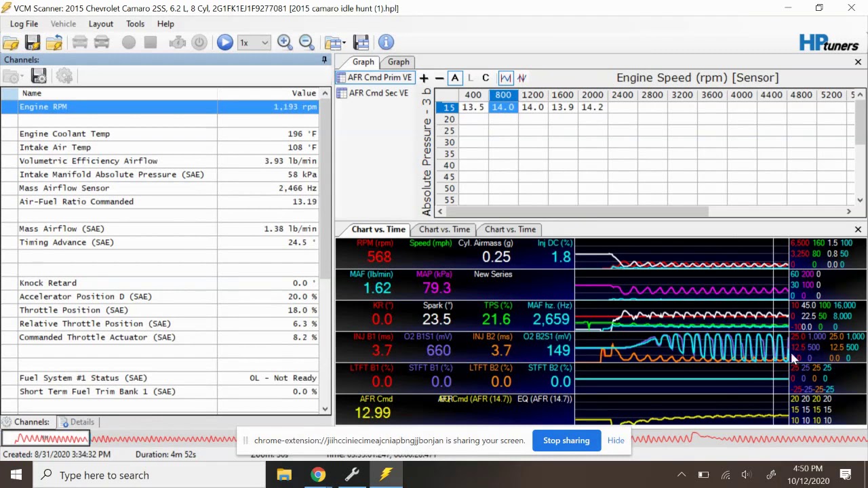Open the Help menu

pyautogui.click(x=165, y=24)
